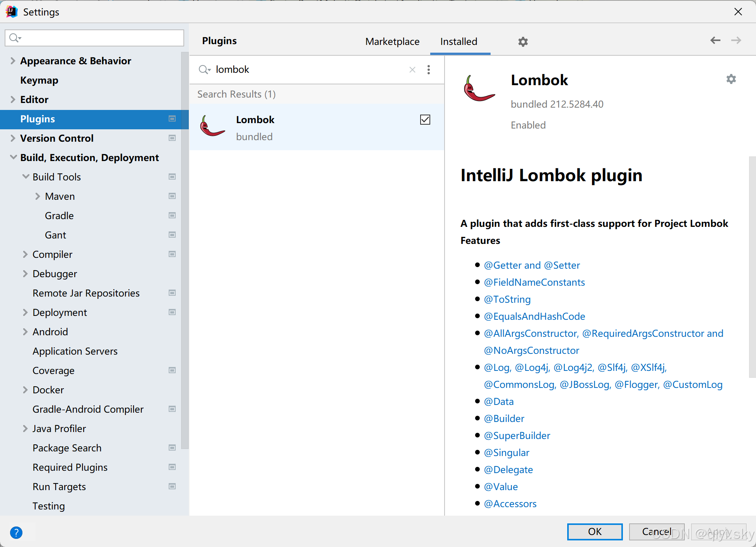Expand the Maven tree node
756x547 pixels.
click(38, 196)
